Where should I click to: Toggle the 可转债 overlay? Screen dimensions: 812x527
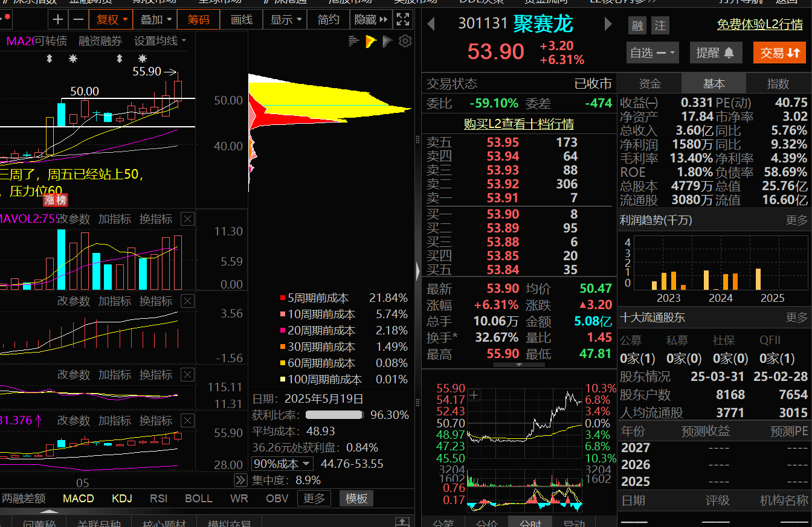click(x=51, y=41)
